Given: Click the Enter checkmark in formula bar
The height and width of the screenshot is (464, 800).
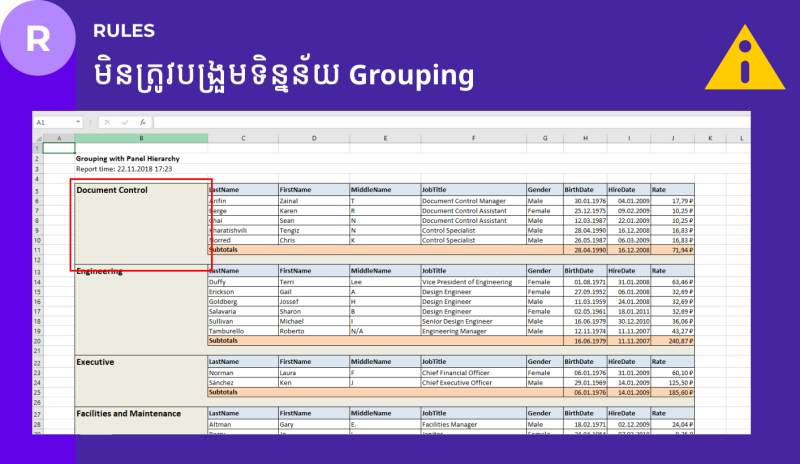Looking at the screenshot, I should click(125, 122).
